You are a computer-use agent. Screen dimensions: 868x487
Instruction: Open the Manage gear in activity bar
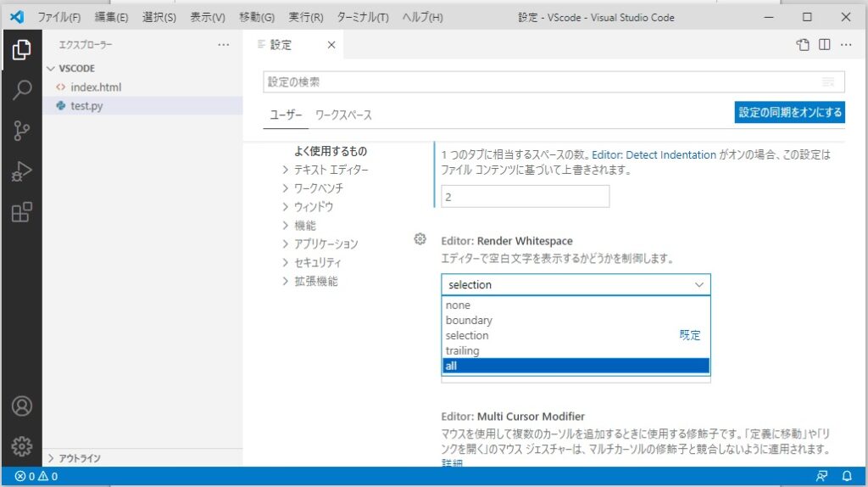pyautogui.click(x=21, y=446)
